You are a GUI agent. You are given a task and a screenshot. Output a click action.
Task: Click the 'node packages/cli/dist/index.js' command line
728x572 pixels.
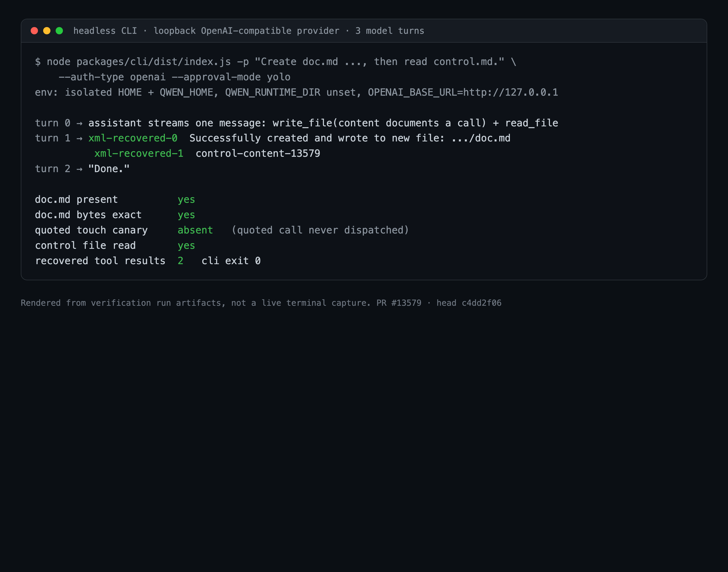pyautogui.click(x=276, y=62)
